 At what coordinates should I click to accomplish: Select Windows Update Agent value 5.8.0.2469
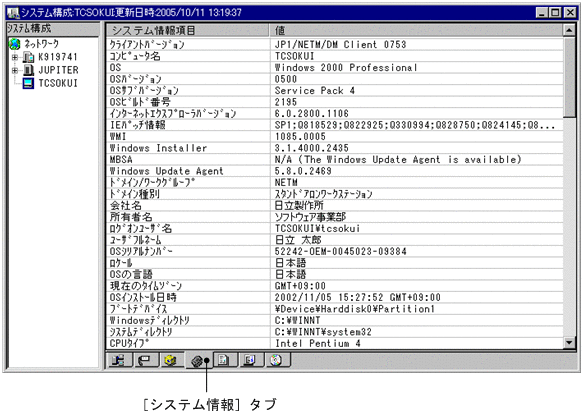point(303,171)
